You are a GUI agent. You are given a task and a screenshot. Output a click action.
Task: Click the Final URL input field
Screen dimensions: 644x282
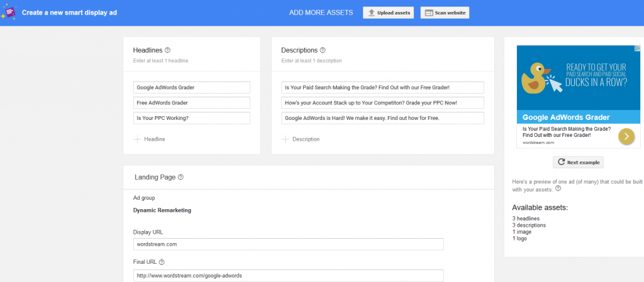(288, 276)
